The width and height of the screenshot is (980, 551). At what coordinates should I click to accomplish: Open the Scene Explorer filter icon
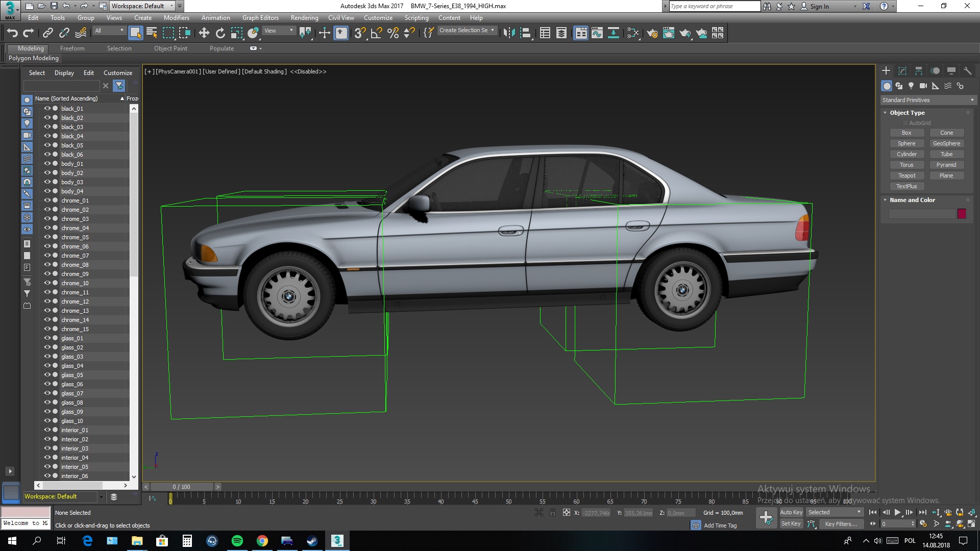pos(119,86)
